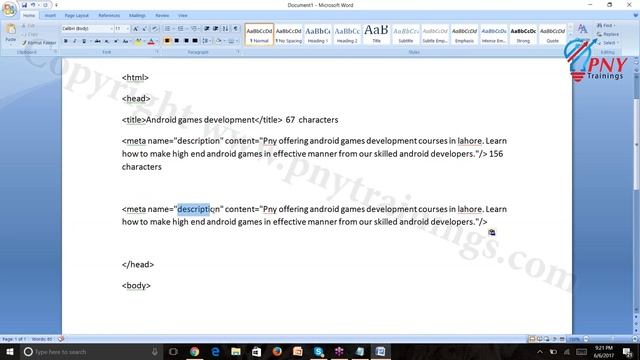
Task: Switch to Word window in the taskbar
Action: click(x=380, y=351)
